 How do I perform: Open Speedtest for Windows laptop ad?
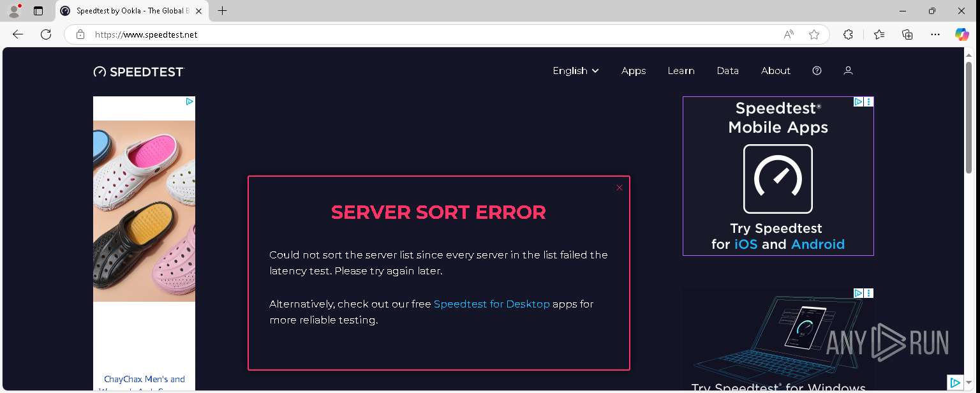pos(778,340)
